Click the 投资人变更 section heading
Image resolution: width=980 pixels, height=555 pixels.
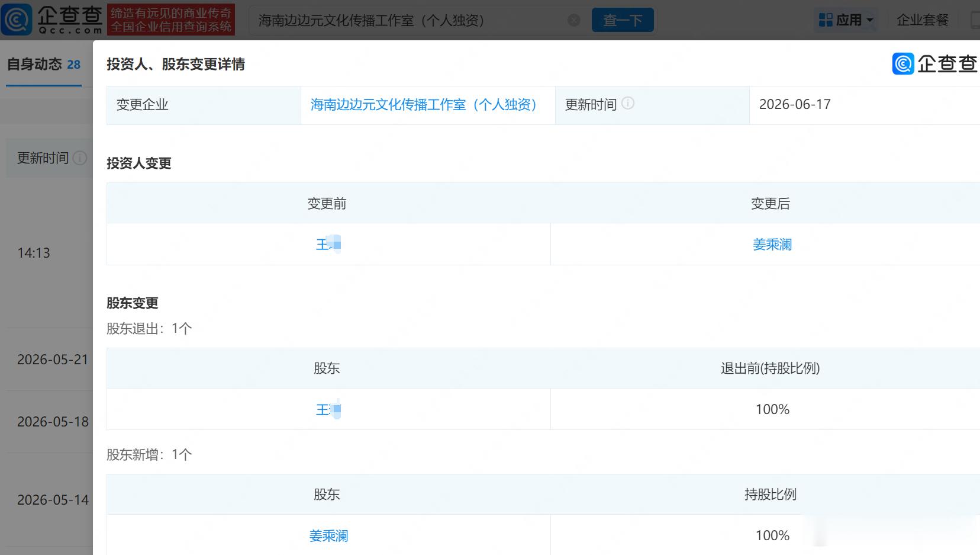tap(139, 163)
